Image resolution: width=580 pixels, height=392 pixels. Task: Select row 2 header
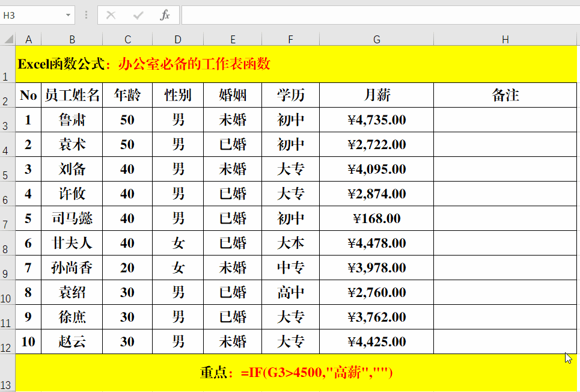pos(7,95)
